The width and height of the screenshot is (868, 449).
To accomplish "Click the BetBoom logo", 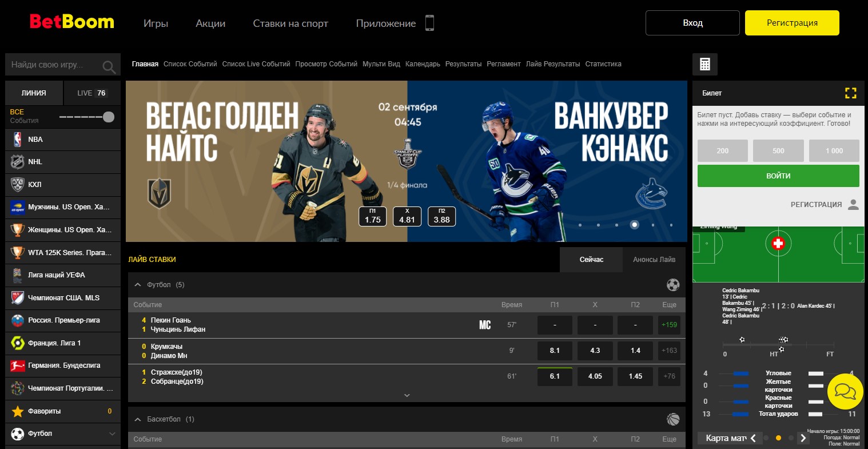I will click(x=72, y=22).
